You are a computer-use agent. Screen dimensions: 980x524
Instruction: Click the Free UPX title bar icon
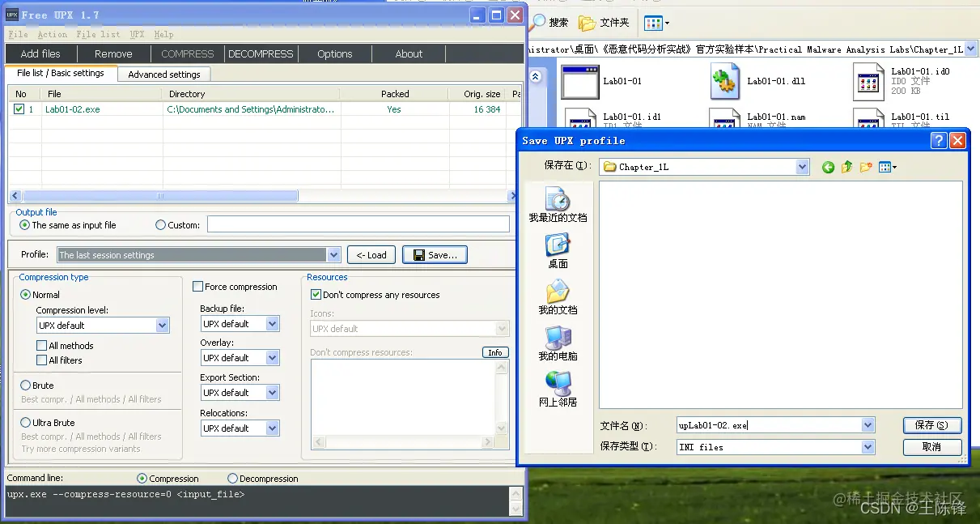[x=13, y=15]
